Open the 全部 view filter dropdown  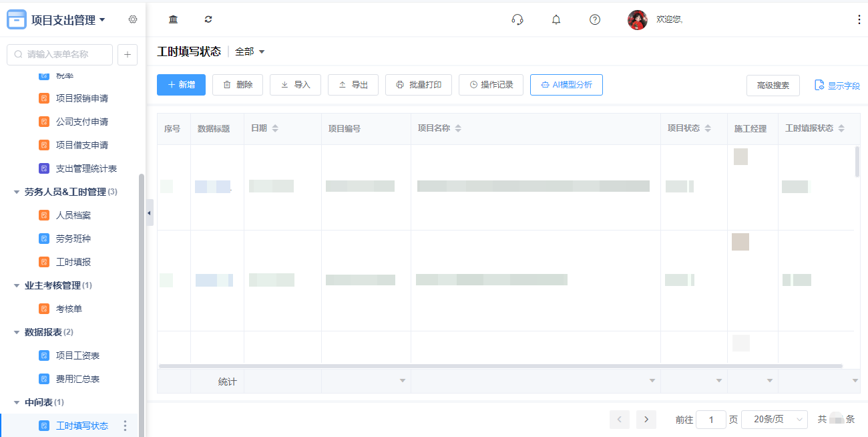point(250,51)
